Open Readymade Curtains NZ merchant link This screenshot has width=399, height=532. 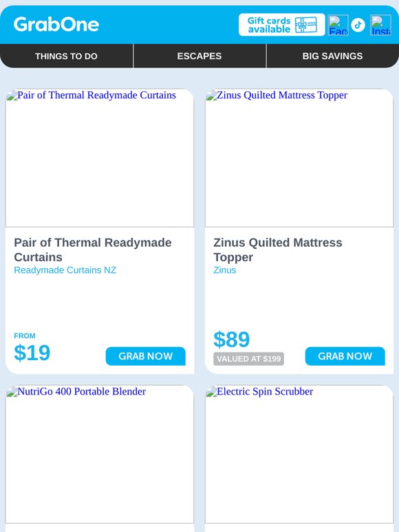(x=65, y=270)
